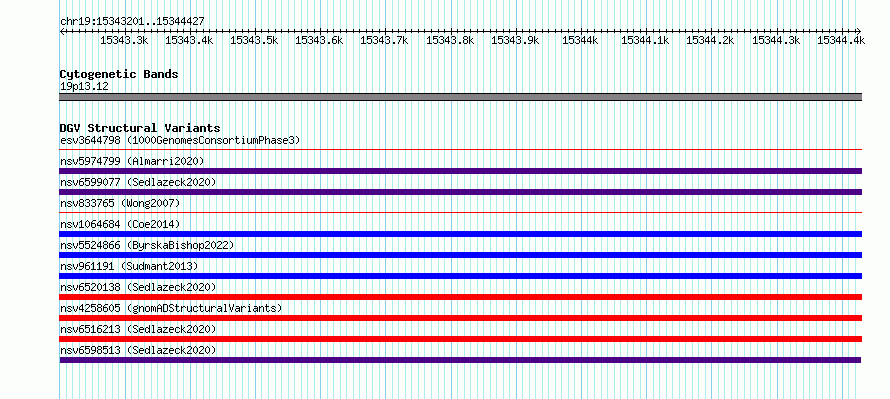The height and width of the screenshot is (399, 890).
Task: Open variant nsv1064684 (Coe2014)
Action: click(x=120, y=224)
